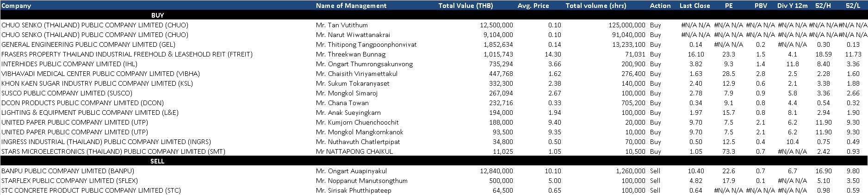Select the Last Close column header
Screen dimensions: 868x195
pyautogui.click(x=694, y=6)
